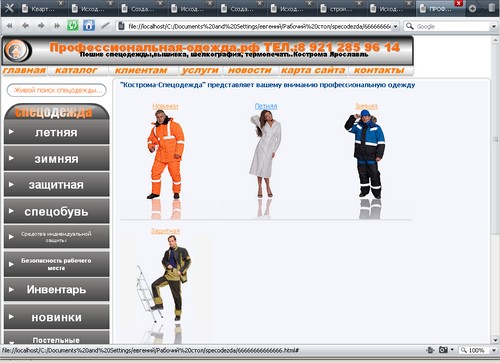Open a new tab with plus icon

pyautogui.click(x=472, y=8)
